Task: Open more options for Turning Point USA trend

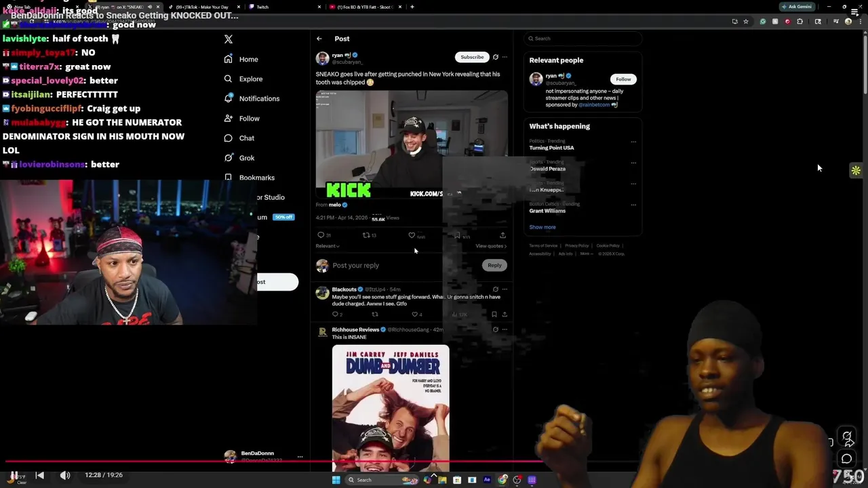Action: (x=633, y=142)
